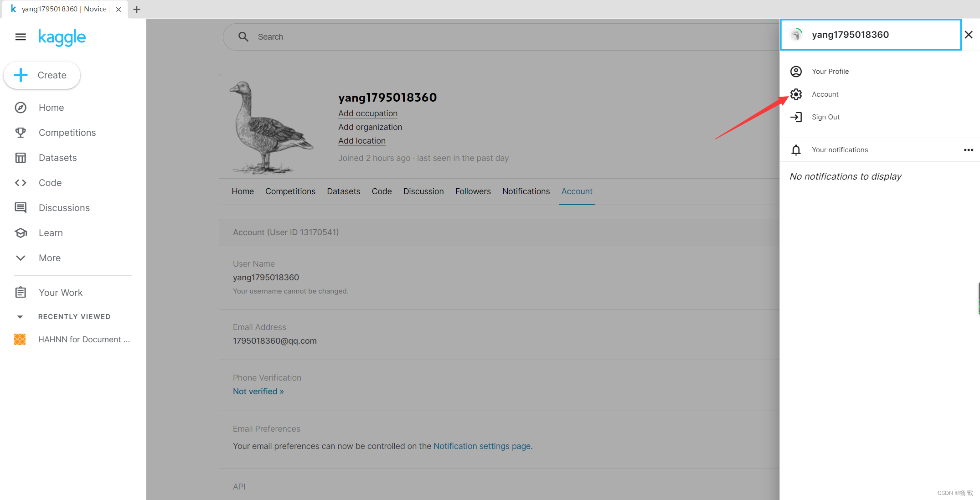Screen dimensions: 980x500
Task: Click the Competitions trophy icon
Action: click(x=21, y=133)
